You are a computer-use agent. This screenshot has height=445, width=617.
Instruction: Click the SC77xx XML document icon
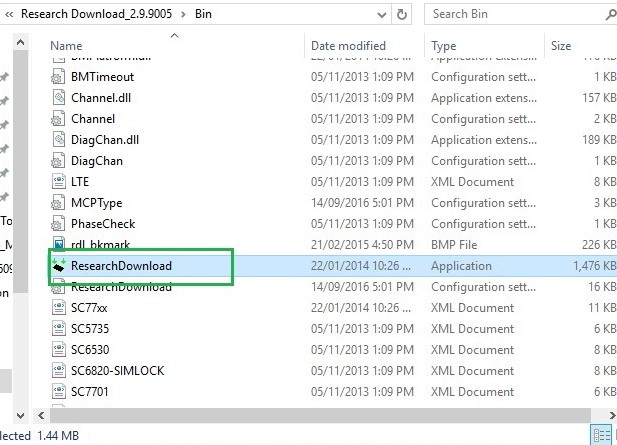(59, 308)
